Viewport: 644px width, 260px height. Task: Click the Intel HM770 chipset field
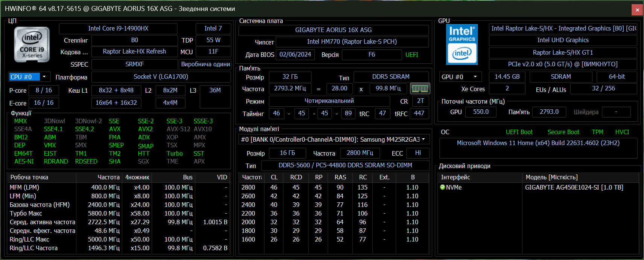click(352, 42)
